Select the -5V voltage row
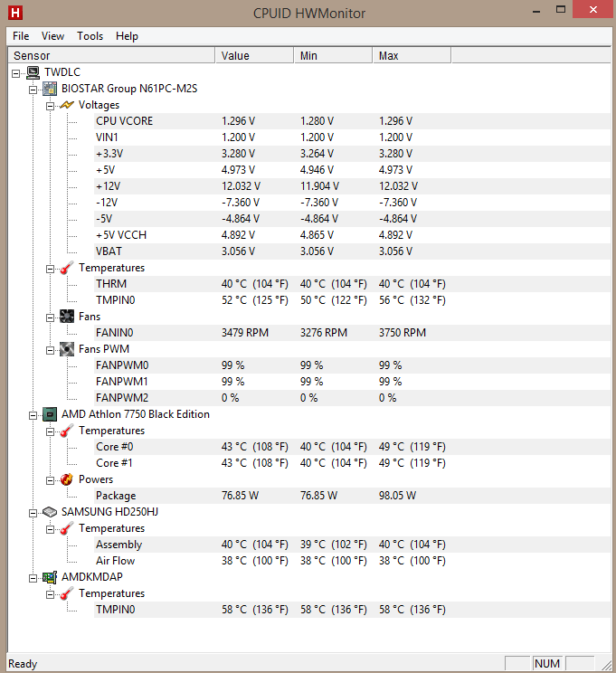The image size is (616, 673). 352,219
